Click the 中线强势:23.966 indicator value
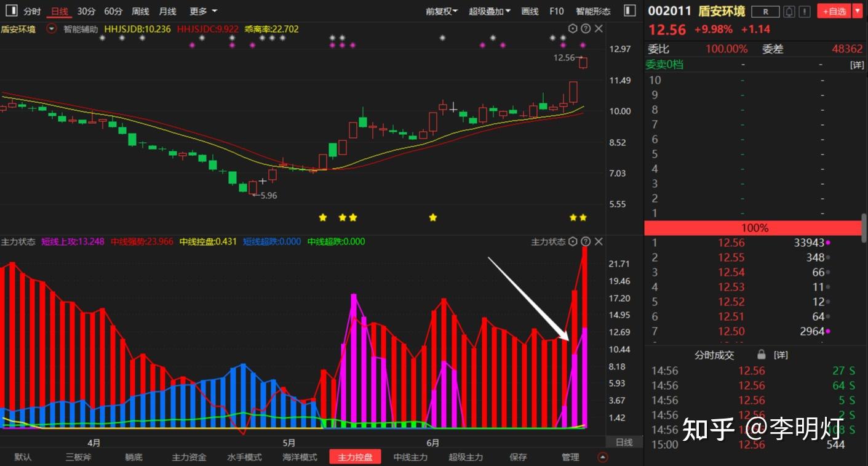The image size is (868, 466). (x=142, y=241)
